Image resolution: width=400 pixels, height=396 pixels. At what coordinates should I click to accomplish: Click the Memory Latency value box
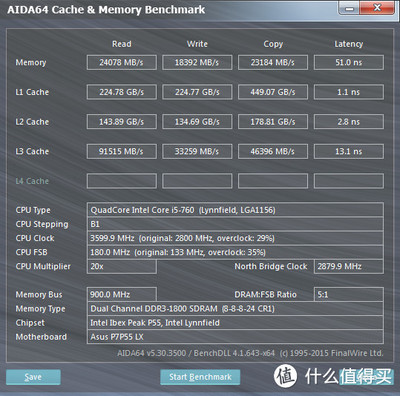349,62
